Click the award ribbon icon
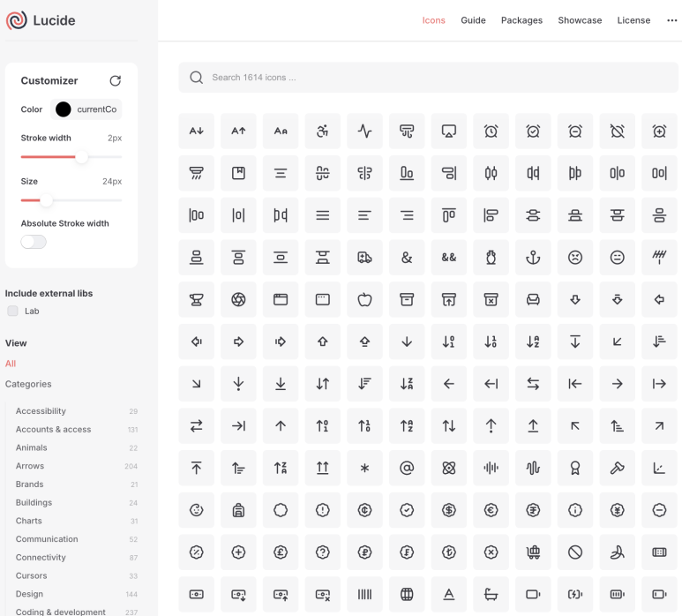 tap(575, 468)
